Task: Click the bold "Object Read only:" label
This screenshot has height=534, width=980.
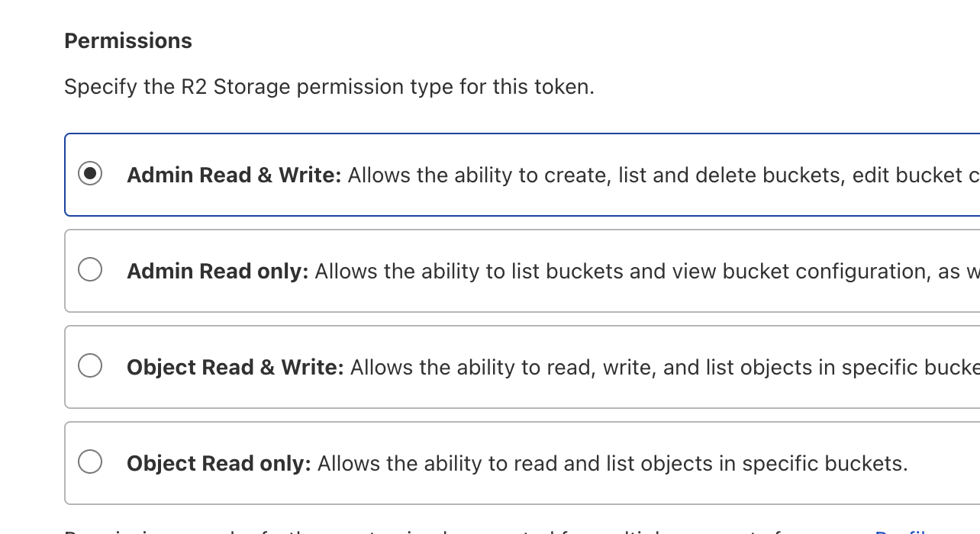Action: (x=218, y=464)
